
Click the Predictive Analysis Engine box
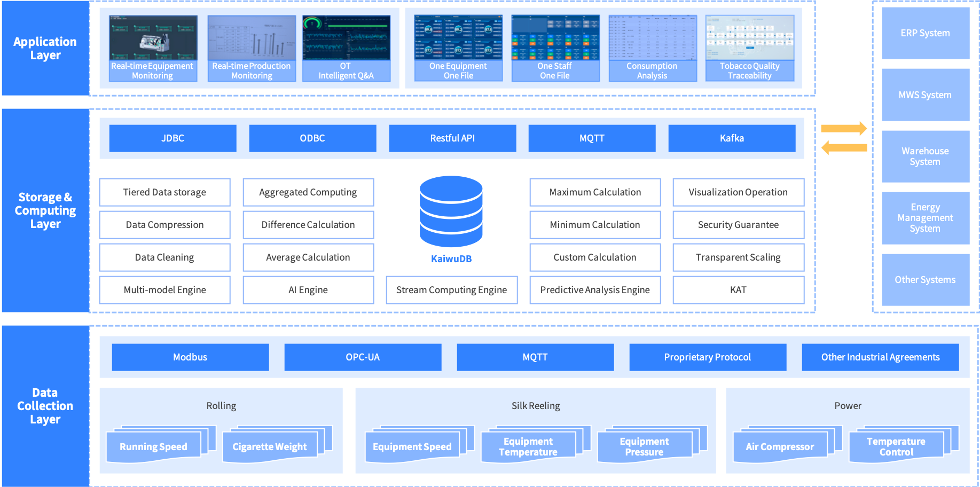pyautogui.click(x=595, y=290)
